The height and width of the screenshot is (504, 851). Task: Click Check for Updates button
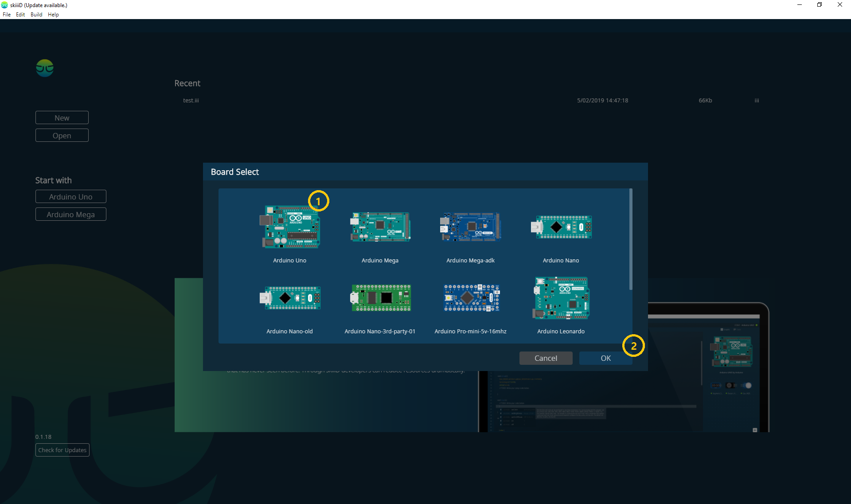(62, 450)
